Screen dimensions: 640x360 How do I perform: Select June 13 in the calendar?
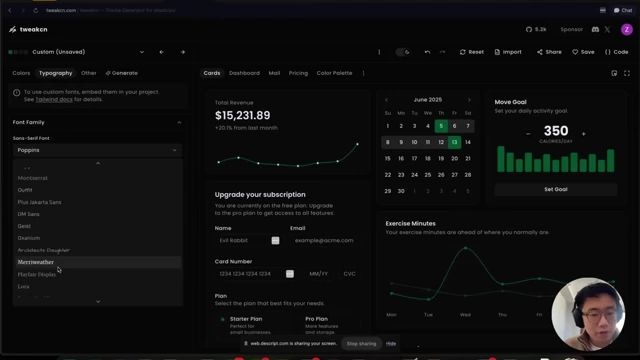454,142
